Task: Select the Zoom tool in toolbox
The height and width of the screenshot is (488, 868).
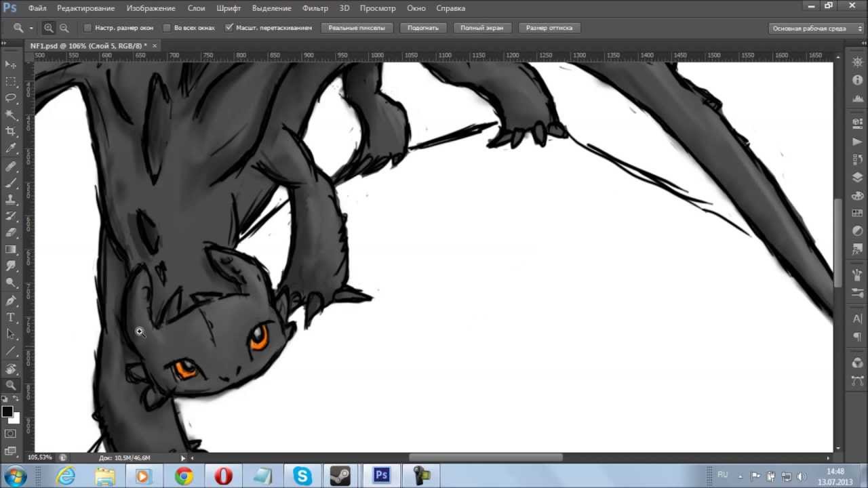Action: [11, 385]
